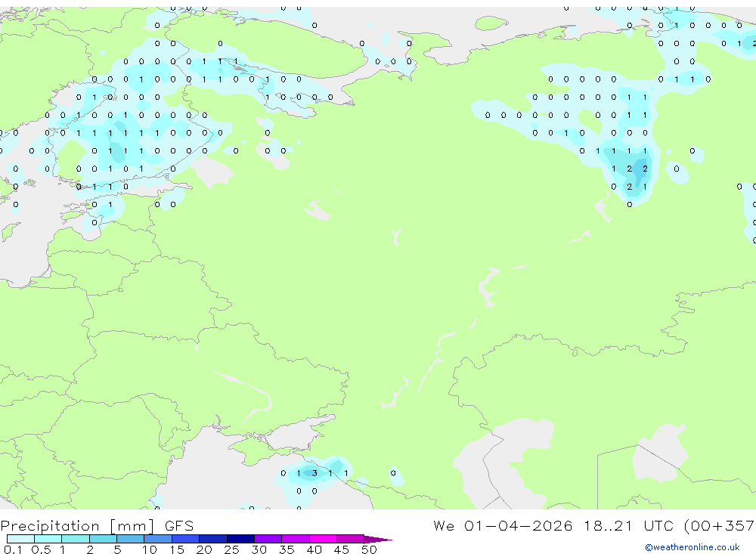Click the '3' precipitation value near Black Sea
This screenshot has width=756, height=554.
tap(314, 473)
